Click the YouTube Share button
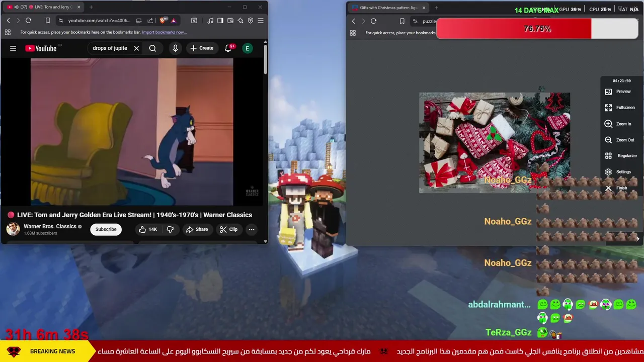Image resolution: width=644 pixels, height=362 pixels. tap(197, 229)
